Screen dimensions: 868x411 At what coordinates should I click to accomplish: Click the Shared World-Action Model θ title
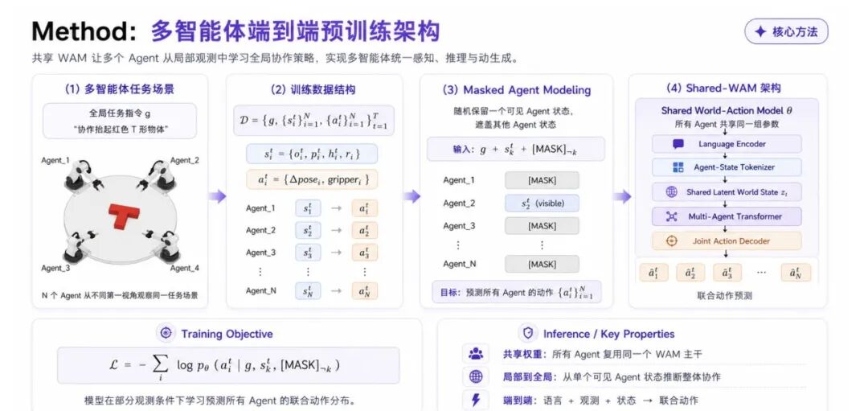(x=727, y=111)
